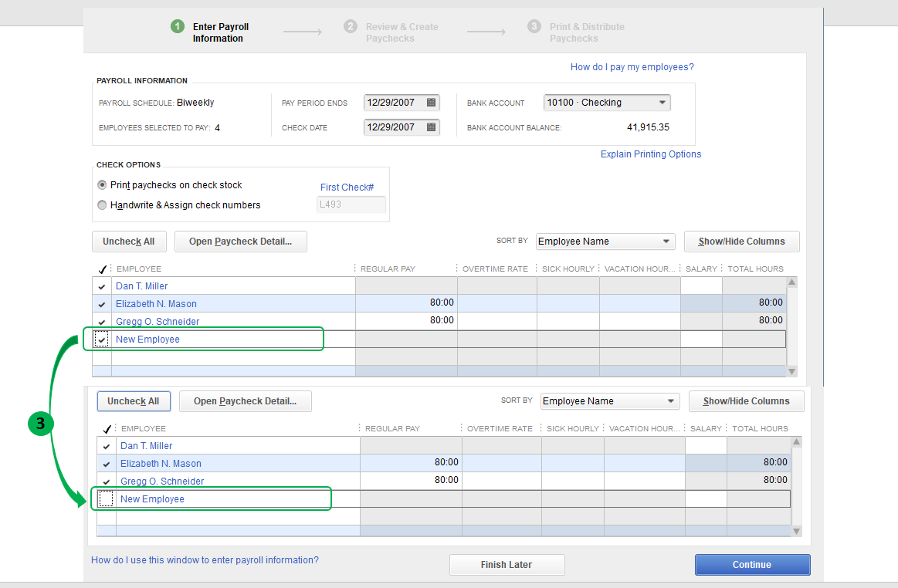Click the up arrow on lower table scrollbar
The width and height of the screenshot is (898, 588).
pos(796,442)
